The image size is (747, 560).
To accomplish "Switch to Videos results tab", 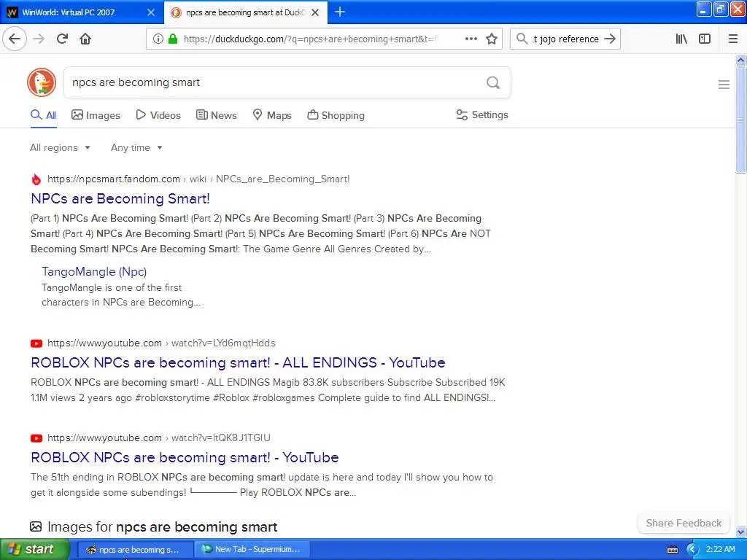I will 158,115.
